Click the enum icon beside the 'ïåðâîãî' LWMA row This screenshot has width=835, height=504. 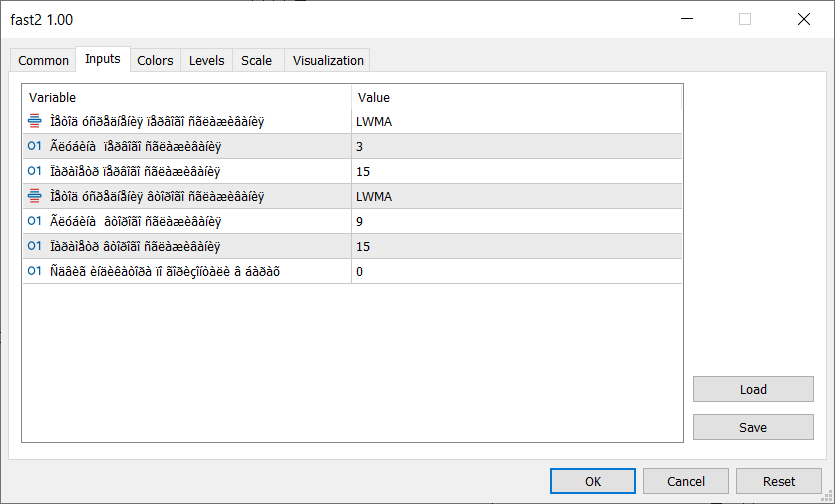point(35,121)
